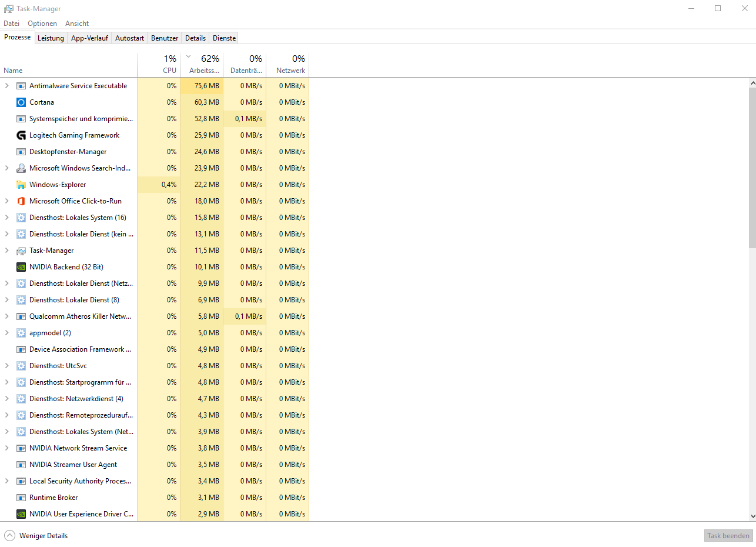Click the scrollbar up arrow

pyautogui.click(x=752, y=83)
